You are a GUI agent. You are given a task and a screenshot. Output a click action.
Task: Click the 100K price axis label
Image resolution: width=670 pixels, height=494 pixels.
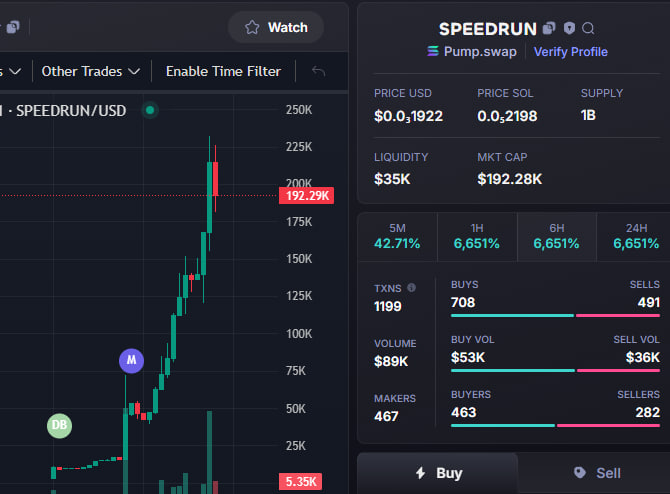point(299,334)
